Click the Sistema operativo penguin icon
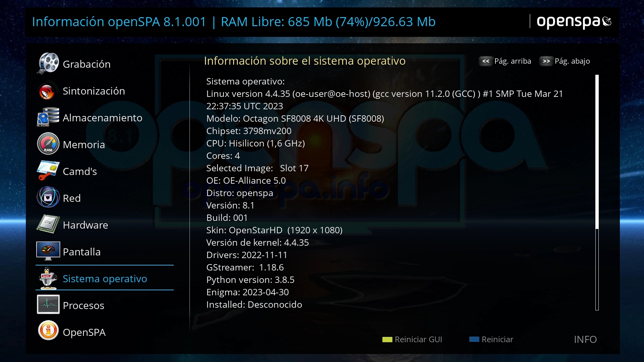Image resolution: width=644 pixels, height=362 pixels. [x=48, y=278]
